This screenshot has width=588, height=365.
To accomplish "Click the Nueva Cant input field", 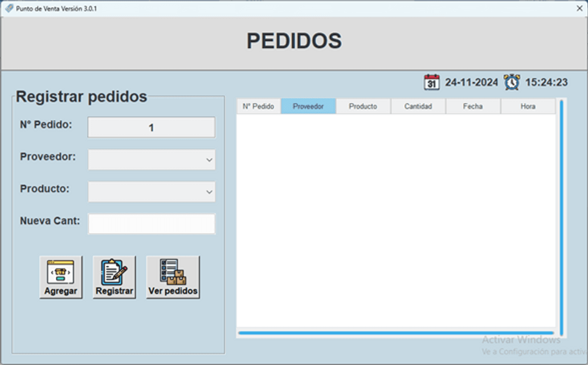I will pyautogui.click(x=151, y=224).
